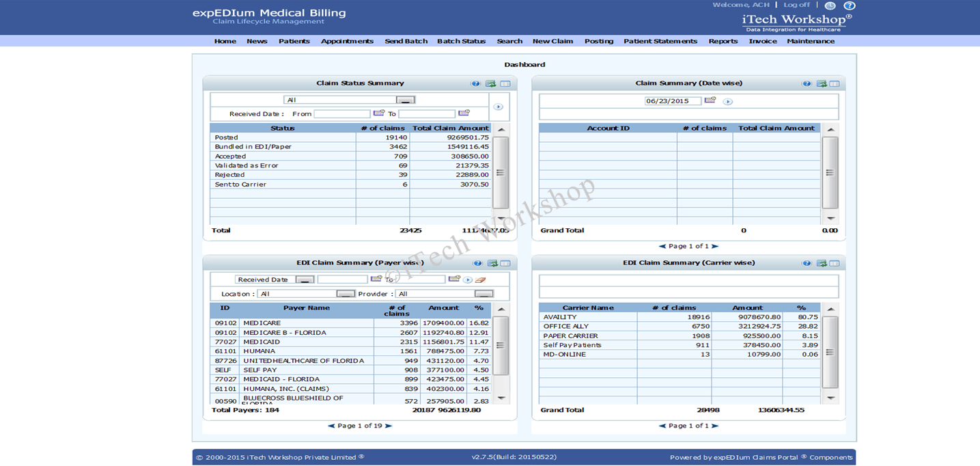The image size is (980, 466).
Task: Open the Maintenance menu
Action: [x=811, y=41]
